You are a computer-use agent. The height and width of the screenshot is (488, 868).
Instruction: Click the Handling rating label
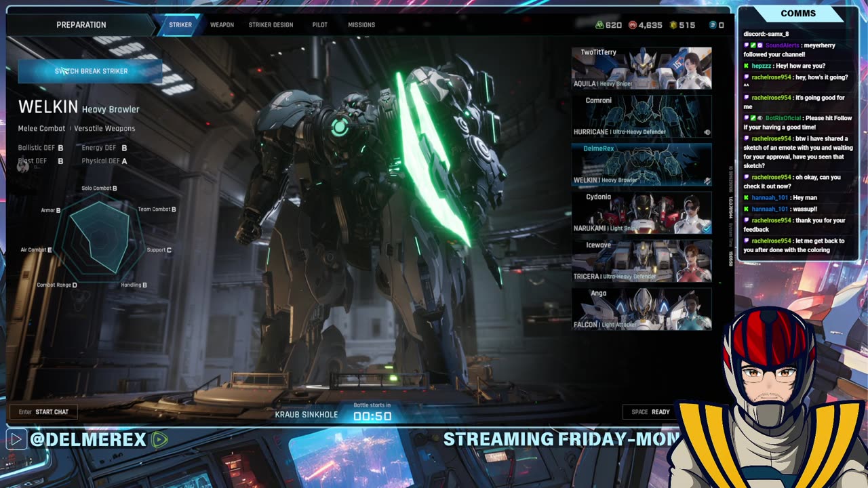point(134,285)
